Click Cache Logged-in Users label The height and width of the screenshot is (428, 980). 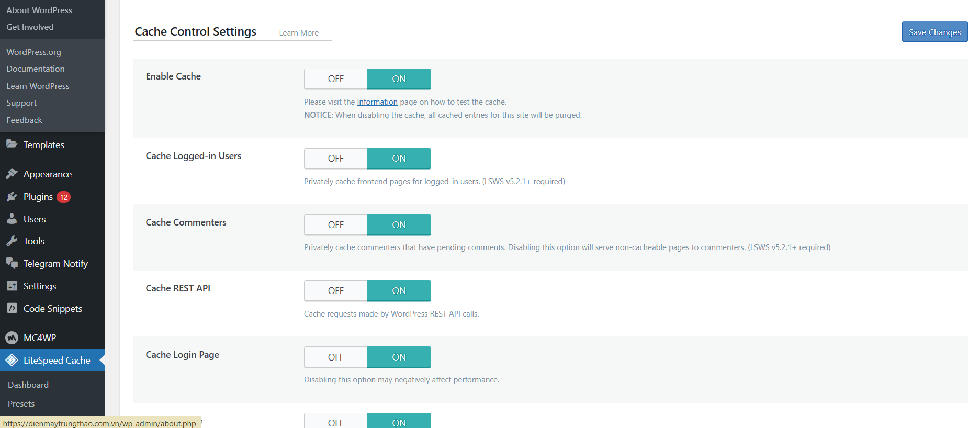point(194,156)
